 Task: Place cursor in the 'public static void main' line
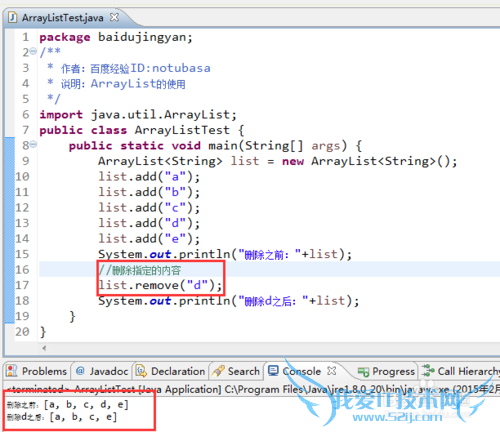(x=215, y=146)
